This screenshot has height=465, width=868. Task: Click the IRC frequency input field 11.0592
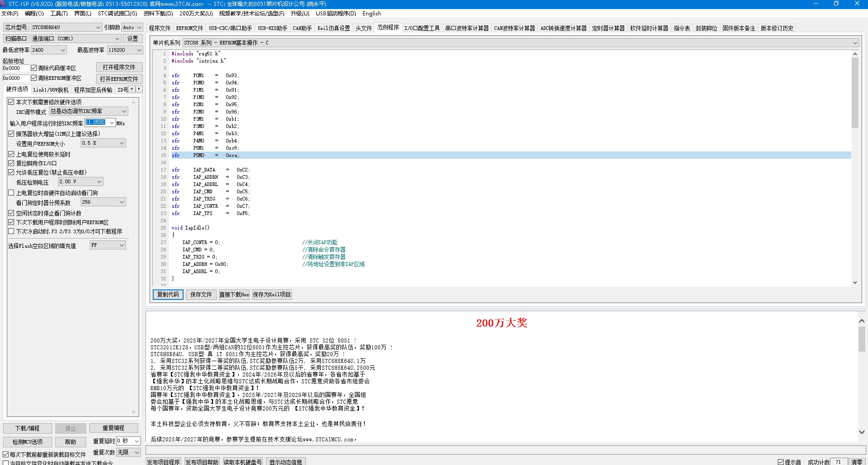click(x=96, y=122)
